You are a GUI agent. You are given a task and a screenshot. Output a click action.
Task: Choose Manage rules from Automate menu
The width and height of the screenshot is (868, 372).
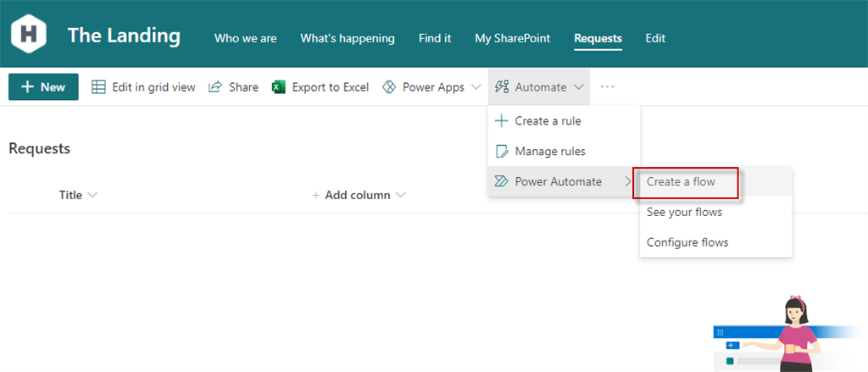564,151
